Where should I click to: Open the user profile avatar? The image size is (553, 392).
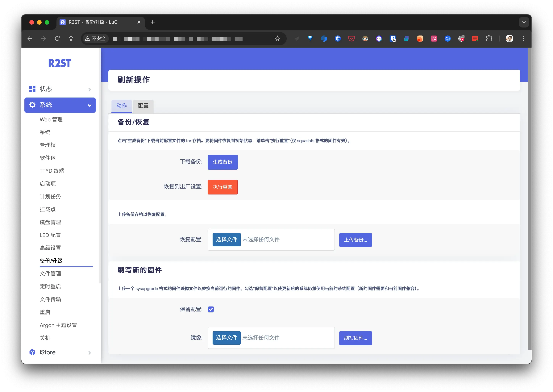tap(509, 39)
